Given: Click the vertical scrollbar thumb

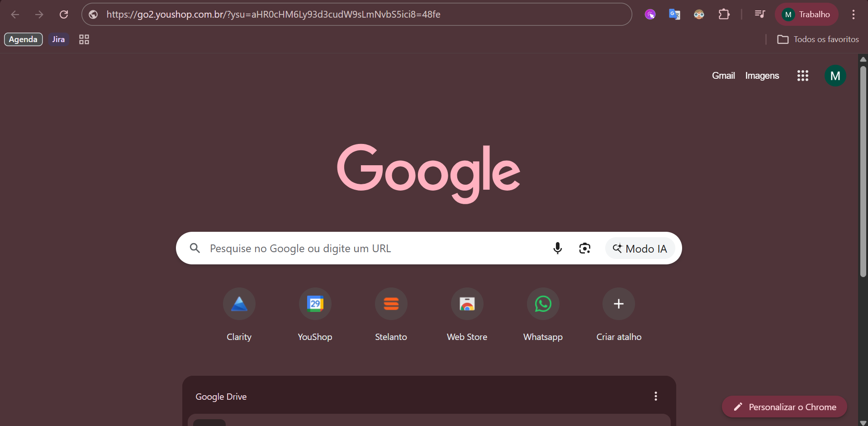Looking at the screenshot, I should point(863,172).
